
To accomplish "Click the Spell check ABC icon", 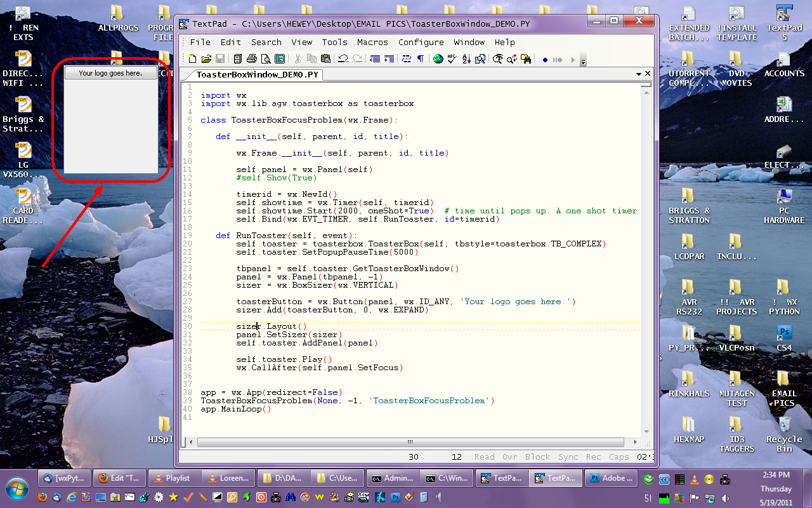I will [x=452, y=59].
